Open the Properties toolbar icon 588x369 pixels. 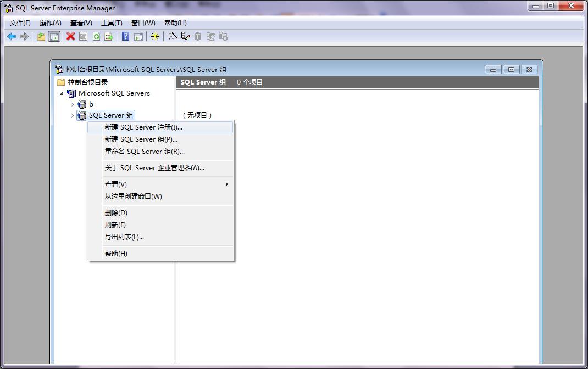[83, 36]
